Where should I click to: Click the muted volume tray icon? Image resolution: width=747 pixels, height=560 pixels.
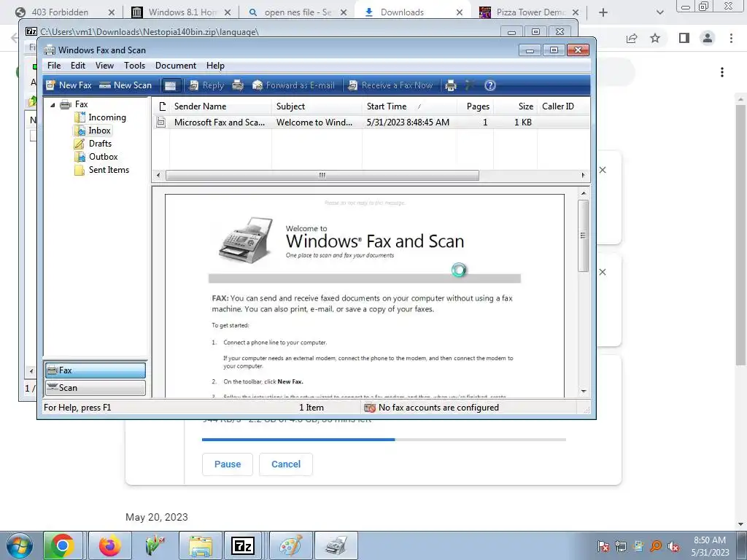673,546
